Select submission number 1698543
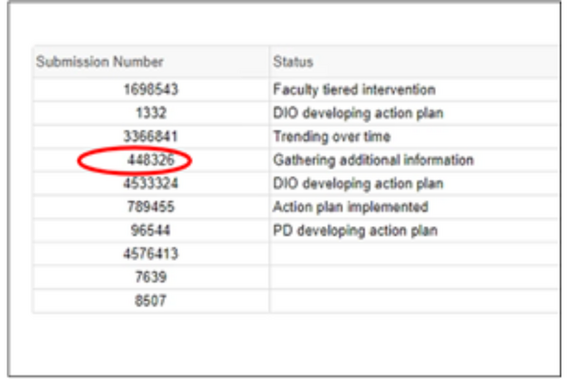The image size is (568, 379). 151,89
